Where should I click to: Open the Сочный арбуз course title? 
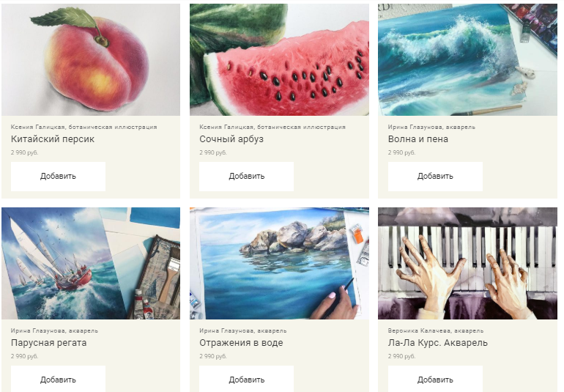click(x=231, y=139)
